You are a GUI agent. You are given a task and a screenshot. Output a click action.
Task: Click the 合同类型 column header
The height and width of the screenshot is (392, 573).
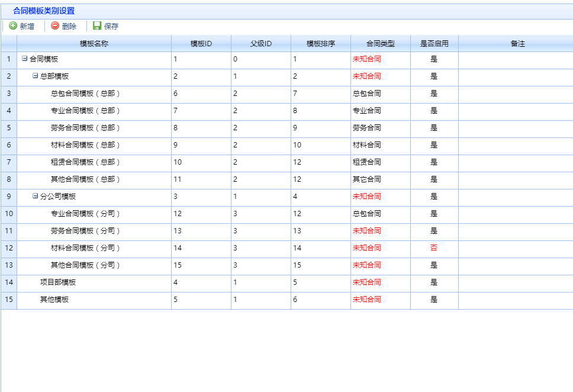tap(381, 43)
